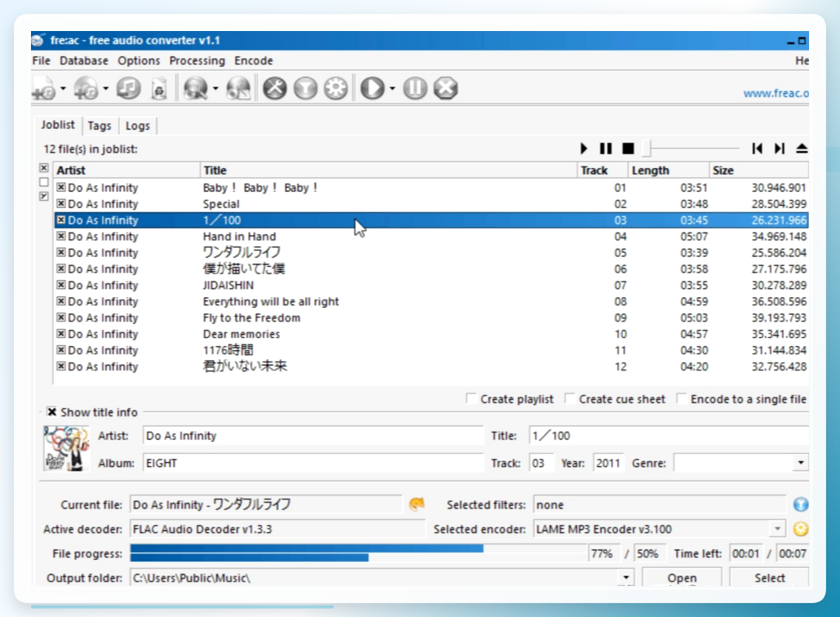
Task: Stop encoding with the toolbar X icon
Action: 446,88
